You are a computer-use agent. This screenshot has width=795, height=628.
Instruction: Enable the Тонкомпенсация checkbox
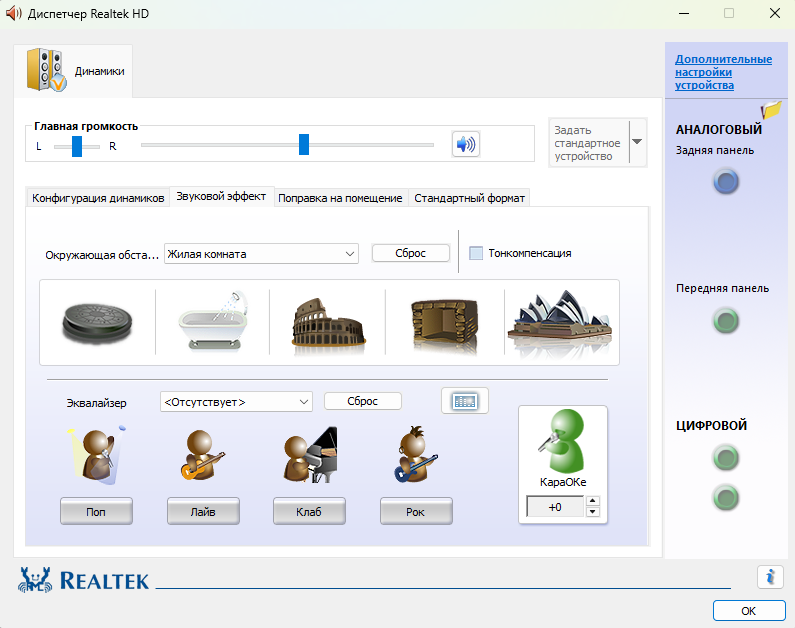(476, 253)
